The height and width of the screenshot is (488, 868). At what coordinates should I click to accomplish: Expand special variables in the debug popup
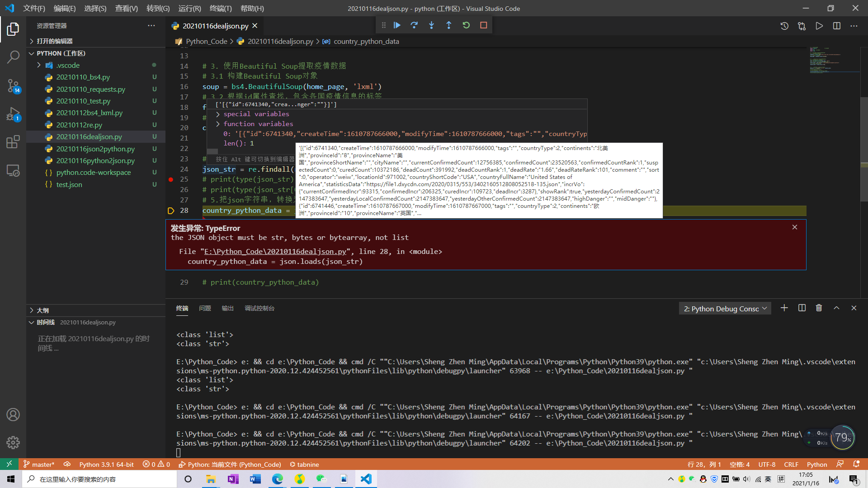(218, 114)
